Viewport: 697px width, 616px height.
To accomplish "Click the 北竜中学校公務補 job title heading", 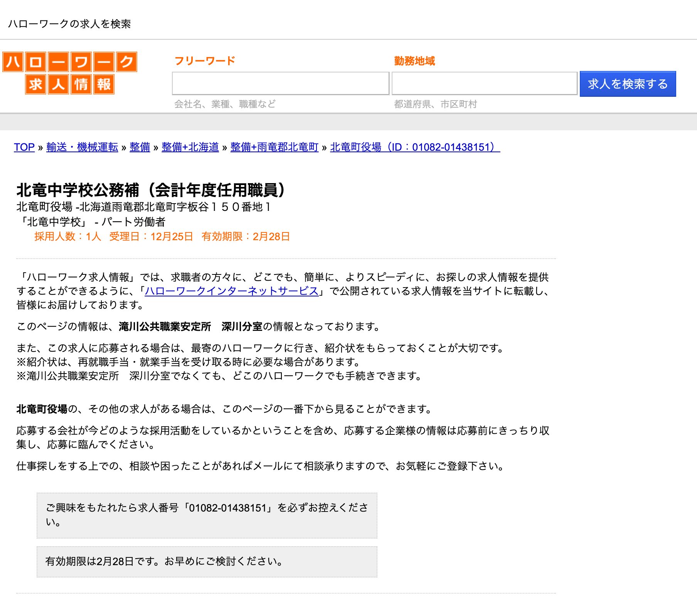I will click(151, 190).
